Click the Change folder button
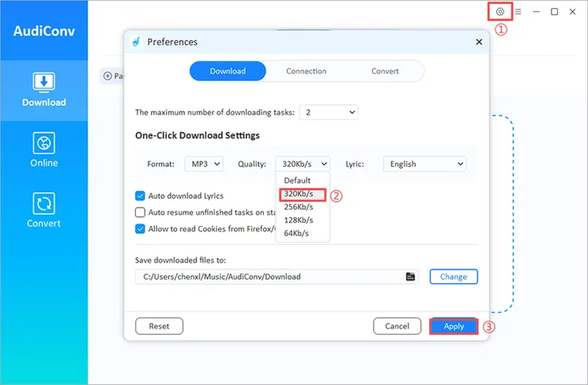Screen dimensions: 588x385 tap(454, 277)
